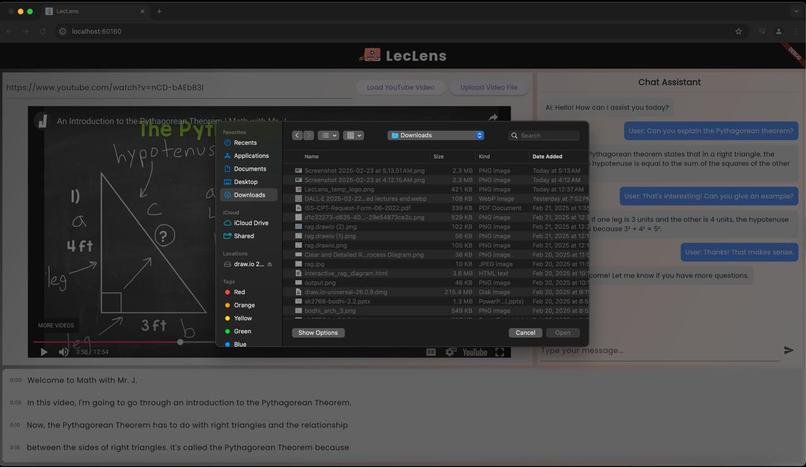Select Downloads in the sidebar
Image resolution: width=806 pixels, height=467 pixels.
coord(249,195)
